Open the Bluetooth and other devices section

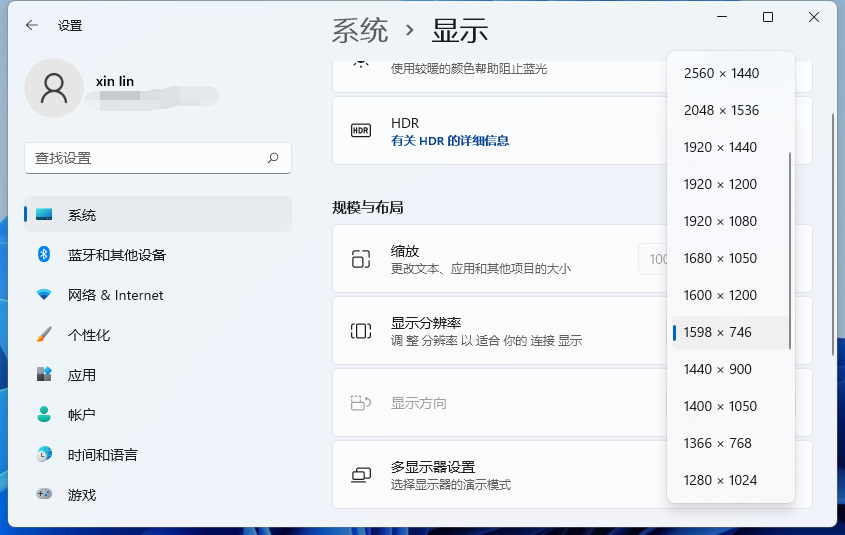[44, 255]
